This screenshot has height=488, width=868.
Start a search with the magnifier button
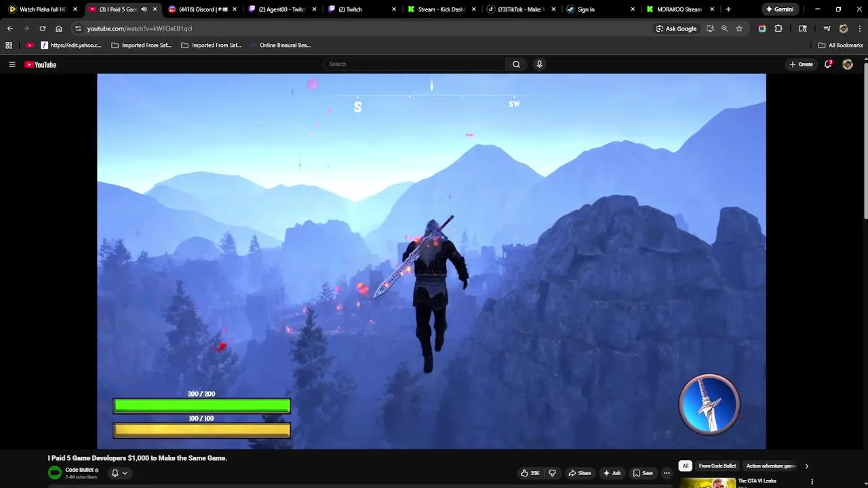[x=516, y=64]
